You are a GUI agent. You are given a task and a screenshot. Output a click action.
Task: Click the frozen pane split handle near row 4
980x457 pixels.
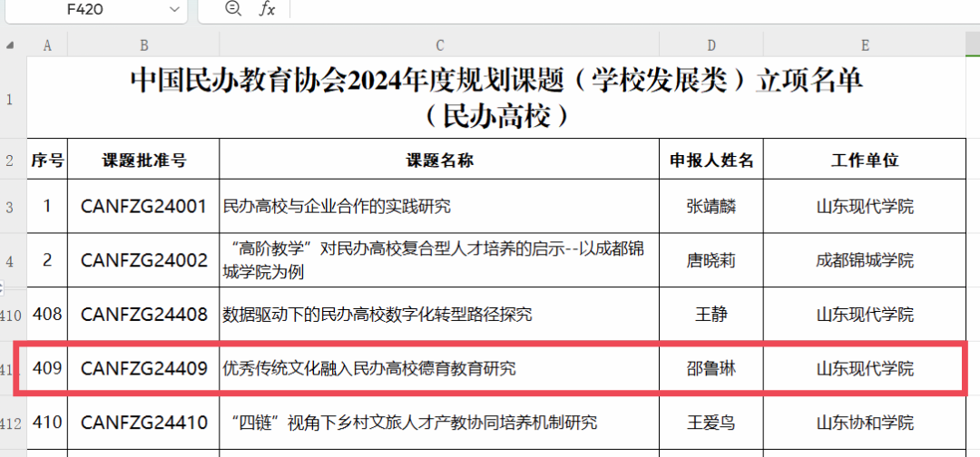click(2, 287)
